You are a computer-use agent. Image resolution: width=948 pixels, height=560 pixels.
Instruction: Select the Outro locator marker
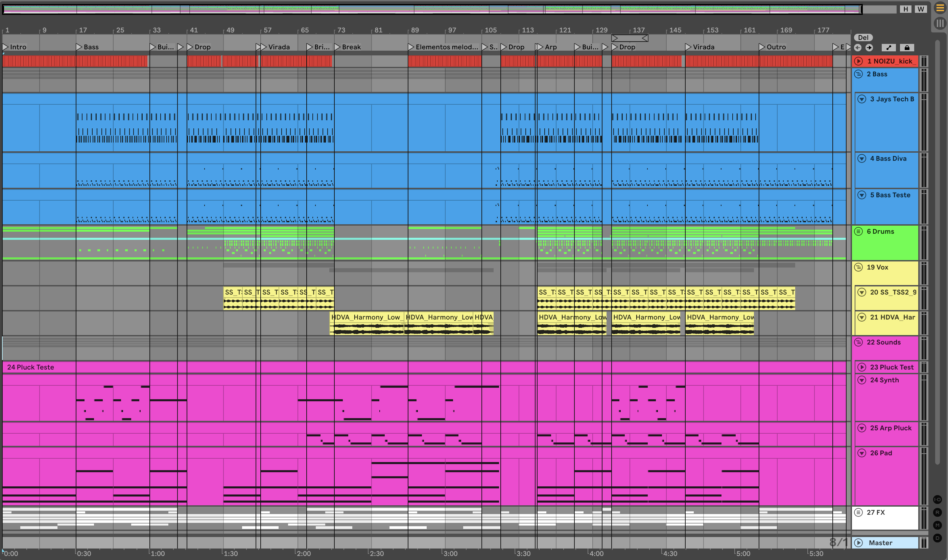(762, 47)
